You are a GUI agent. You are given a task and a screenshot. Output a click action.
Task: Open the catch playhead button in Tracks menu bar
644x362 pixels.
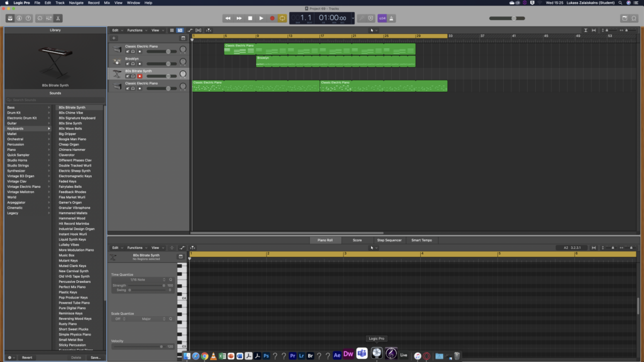209,30
